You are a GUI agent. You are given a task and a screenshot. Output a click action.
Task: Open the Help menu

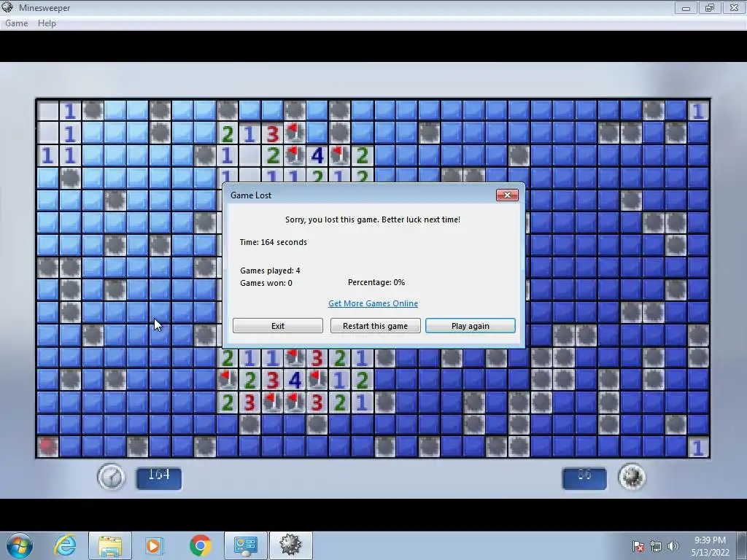[x=47, y=23]
